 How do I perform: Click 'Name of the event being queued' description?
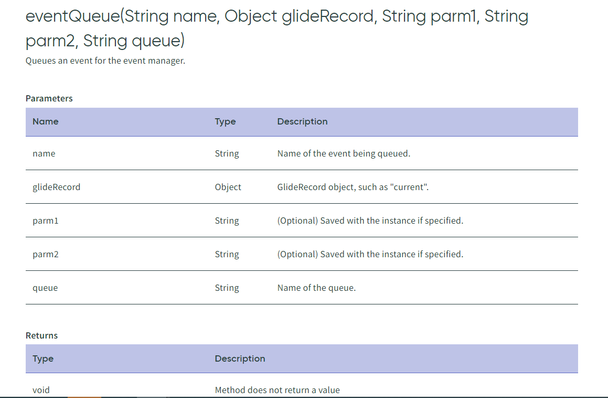[x=344, y=154]
